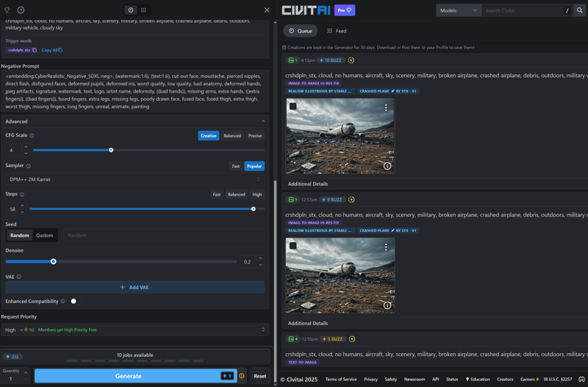Choose Custom seed option
This screenshot has height=387, width=588.
coord(45,235)
